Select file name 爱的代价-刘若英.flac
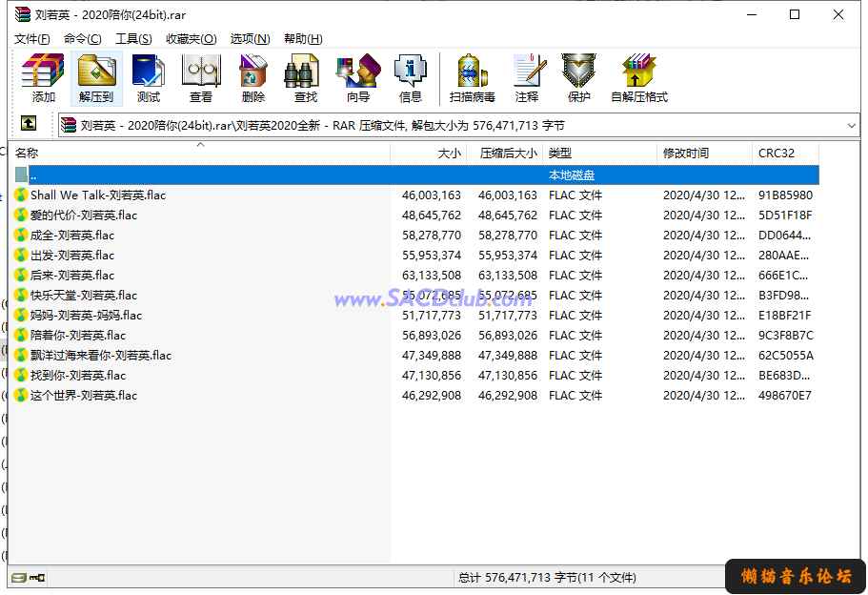This screenshot has height=595, width=868. point(84,215)
